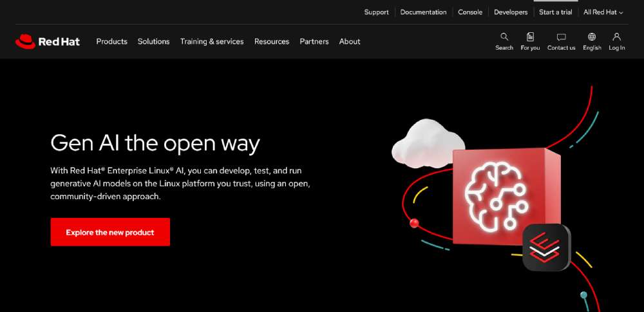Visit the Developers link

[x=511, y=12]
